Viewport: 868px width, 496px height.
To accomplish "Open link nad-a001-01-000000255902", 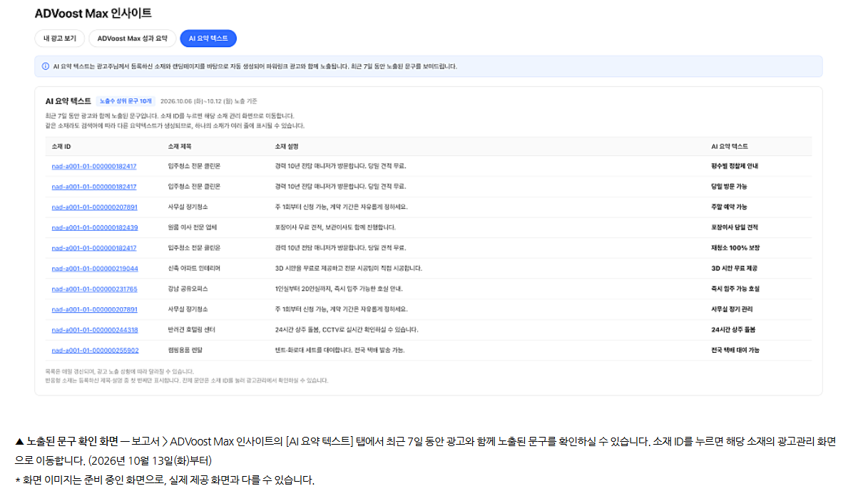I will pos(95,351).
